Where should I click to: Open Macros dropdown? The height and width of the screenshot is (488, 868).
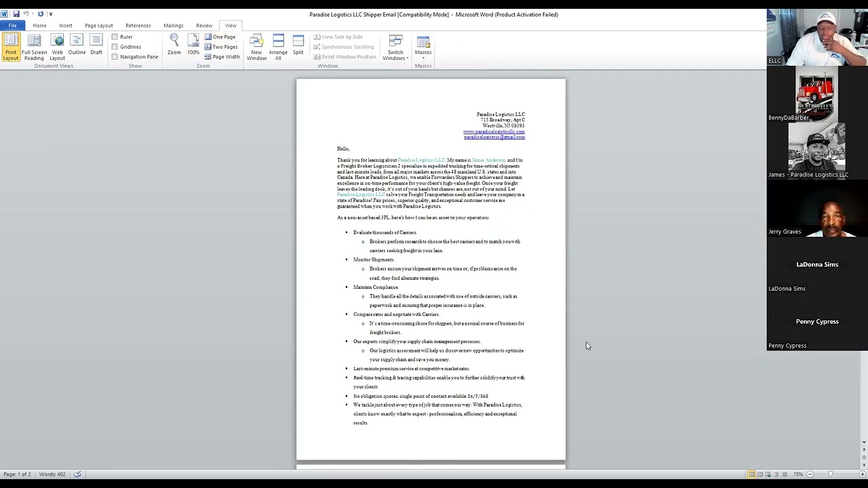(x=423, y=46)
